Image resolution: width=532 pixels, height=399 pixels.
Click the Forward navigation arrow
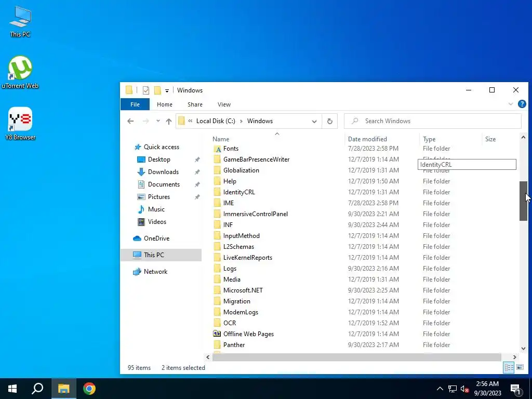[x=145, y=121]
